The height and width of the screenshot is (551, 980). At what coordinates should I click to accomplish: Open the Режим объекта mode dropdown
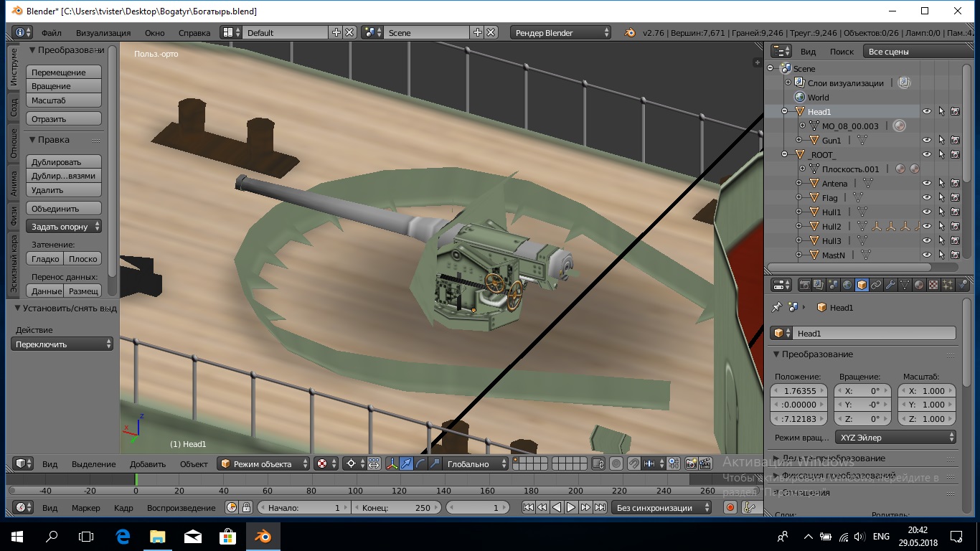(263, 464)
